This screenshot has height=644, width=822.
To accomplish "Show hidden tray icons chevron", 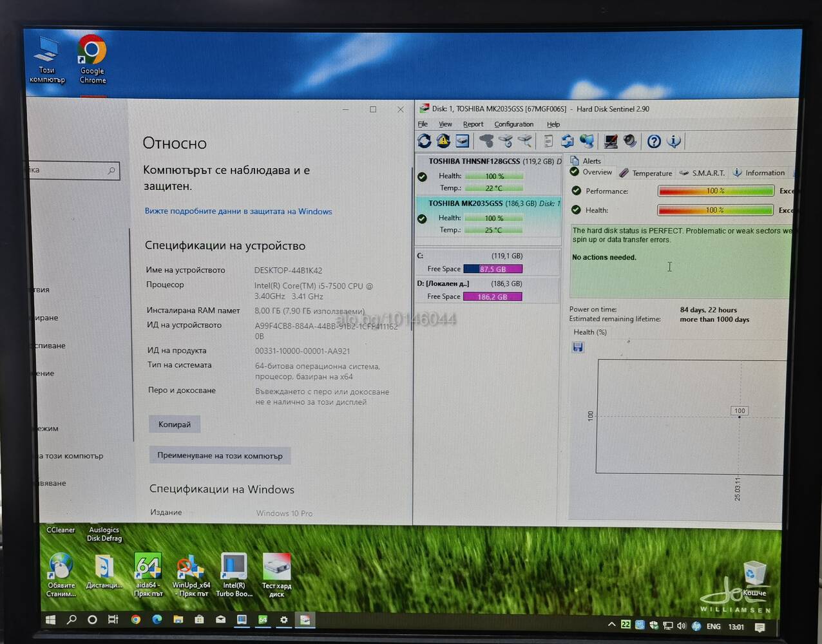I will pyautogui.click(x=611, y=625).
